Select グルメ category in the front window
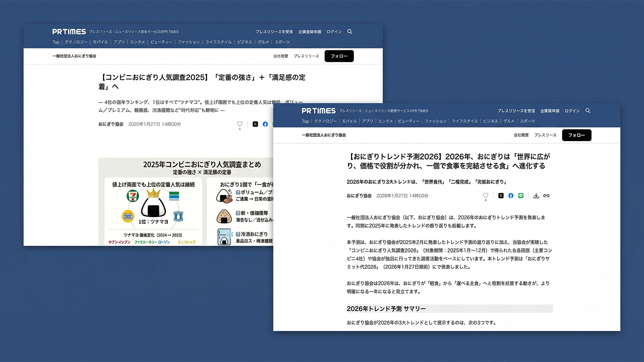Screen dimensions: 644x362 (509, 121)
